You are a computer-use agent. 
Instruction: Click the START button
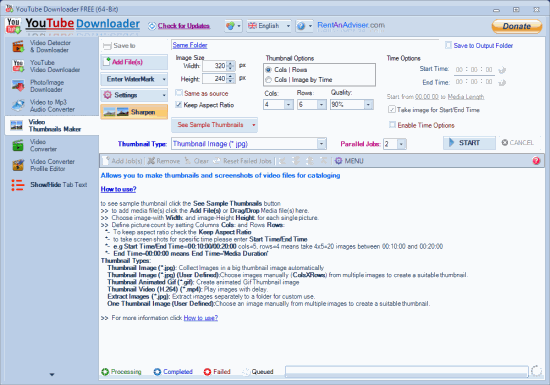[x=469, y=143]
